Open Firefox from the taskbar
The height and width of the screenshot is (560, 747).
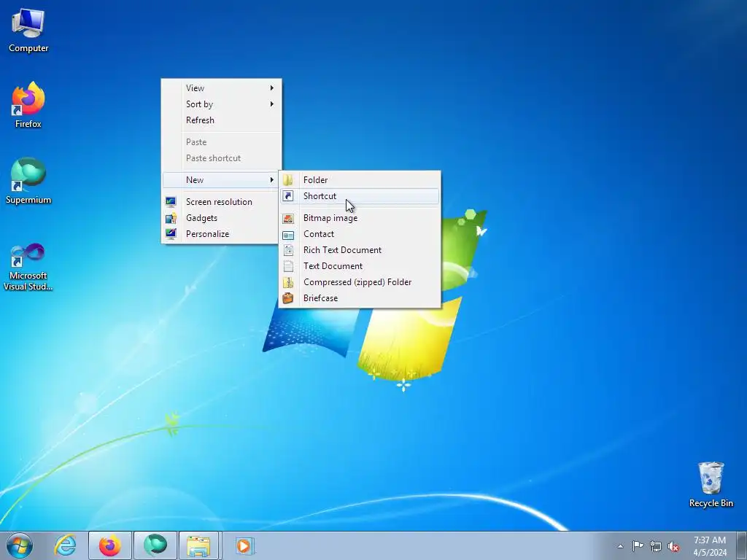pyautogui.click(x=110, y=545)
